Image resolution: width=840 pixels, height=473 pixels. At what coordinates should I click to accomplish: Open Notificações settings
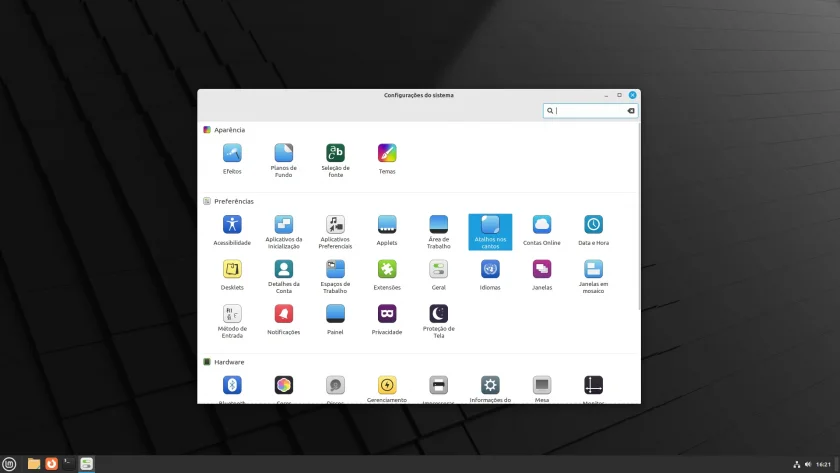click(283, 319)
